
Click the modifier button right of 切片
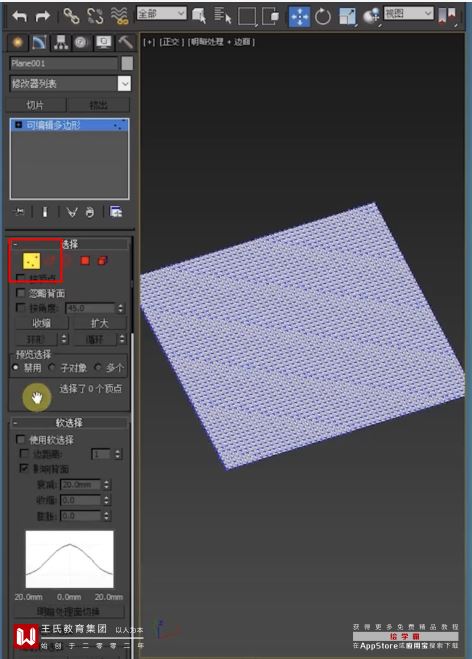tap(99, 105)
